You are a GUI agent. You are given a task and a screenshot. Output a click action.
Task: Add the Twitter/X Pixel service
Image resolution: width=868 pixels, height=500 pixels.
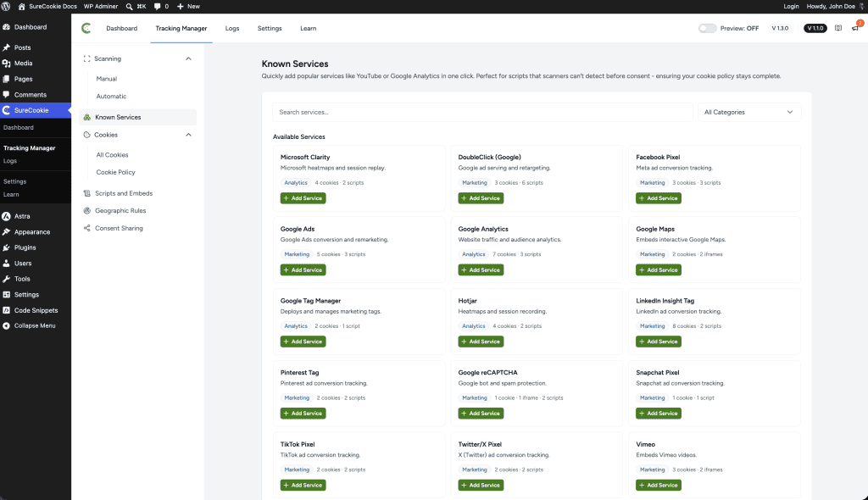(x=481, y=485)
